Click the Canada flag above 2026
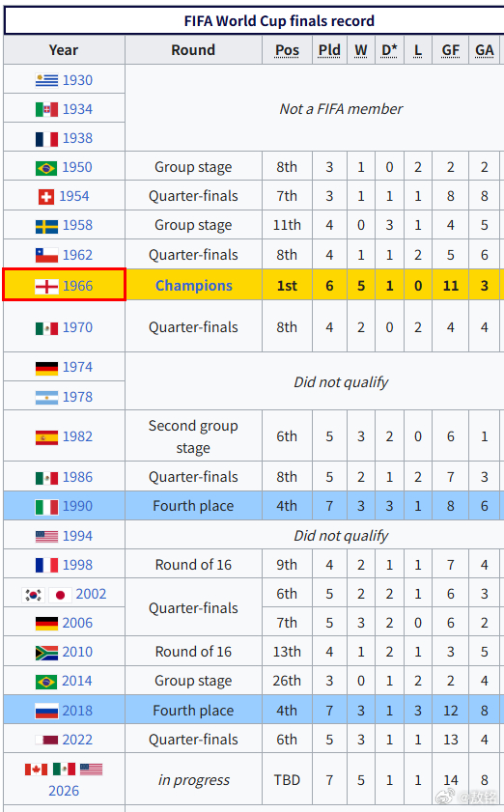 [37, 769]
